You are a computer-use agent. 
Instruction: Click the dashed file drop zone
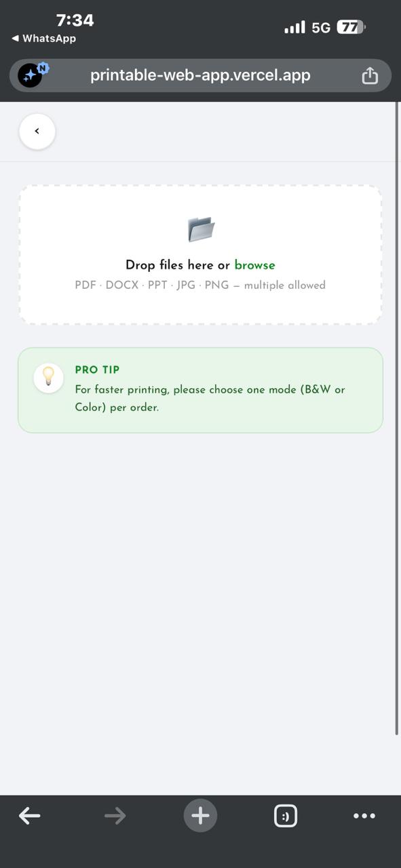click(x=200, y=254)
